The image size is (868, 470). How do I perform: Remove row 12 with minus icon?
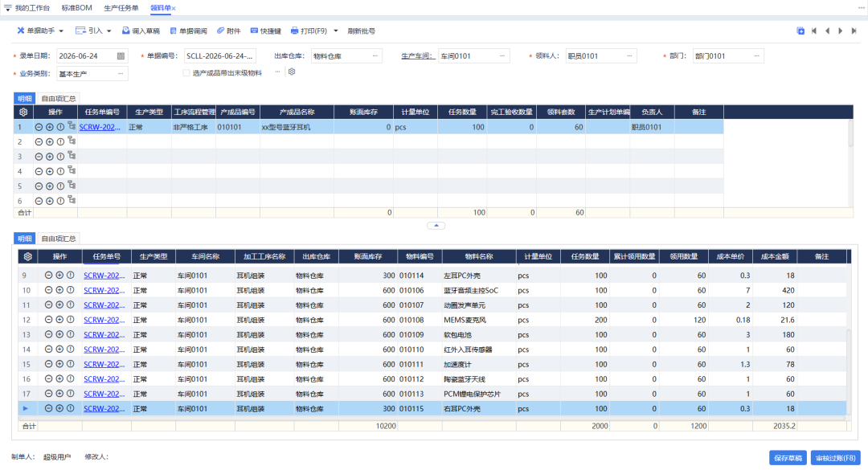[x=49, y=320]
